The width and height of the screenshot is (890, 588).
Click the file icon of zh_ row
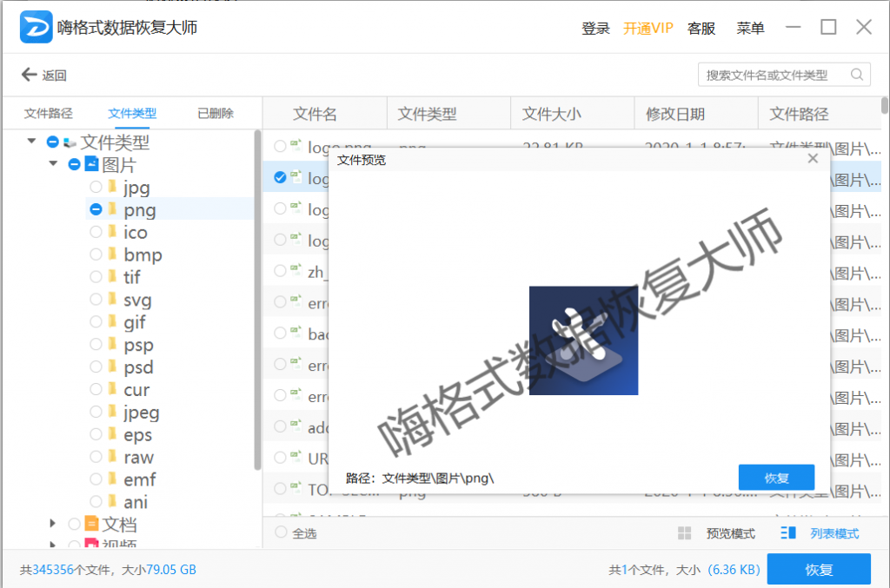296,269
